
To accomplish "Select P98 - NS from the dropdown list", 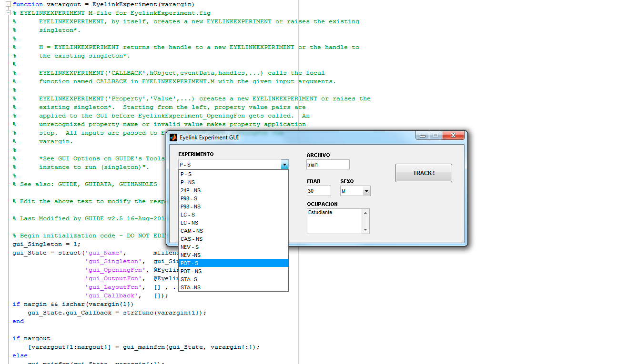I will tap(233, 207).
